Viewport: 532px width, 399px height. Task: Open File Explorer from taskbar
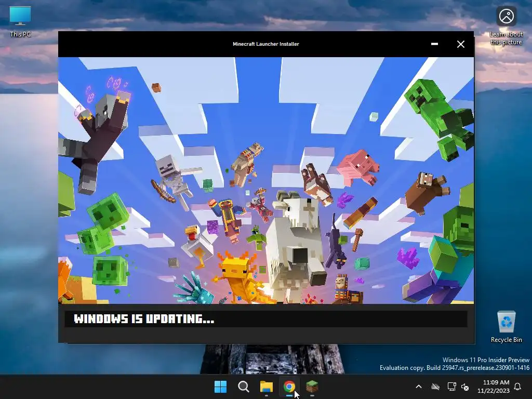coord(267,387)
